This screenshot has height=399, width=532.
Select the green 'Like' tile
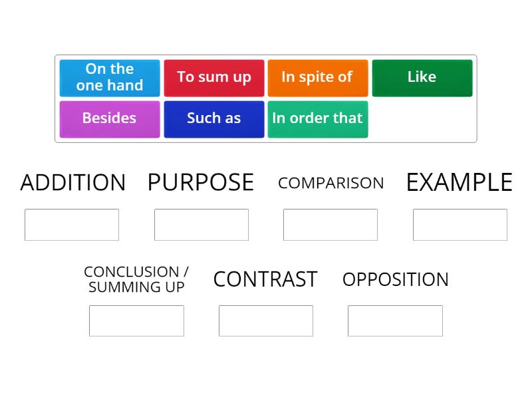(422, 78)
